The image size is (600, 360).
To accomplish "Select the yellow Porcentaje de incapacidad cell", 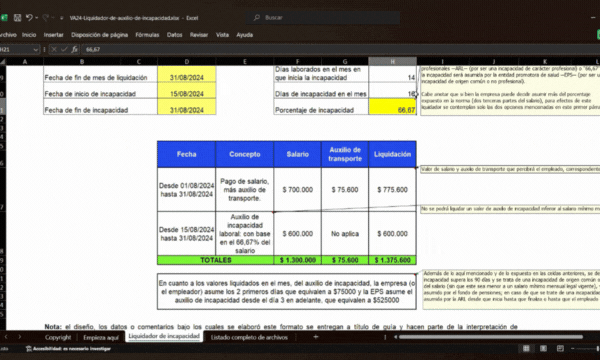I will [392, 107].
